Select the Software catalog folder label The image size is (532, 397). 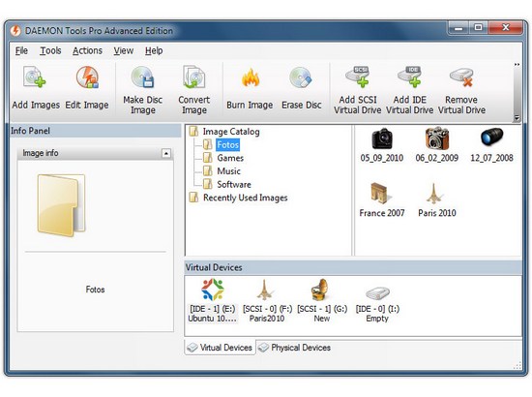pyautogui.click(x=234, y=184)
